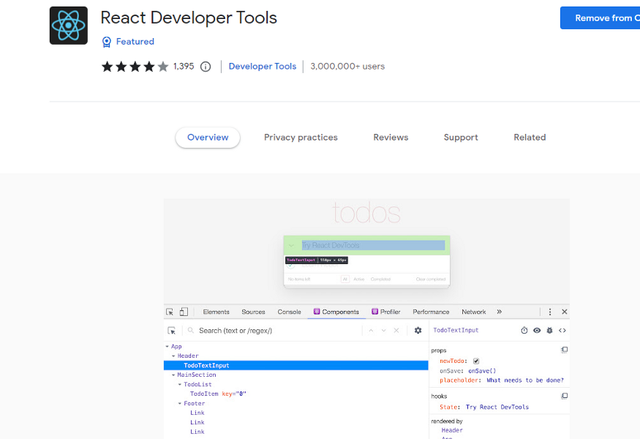
Task: Open the rating info circle icon
Action: click(205, 67)
